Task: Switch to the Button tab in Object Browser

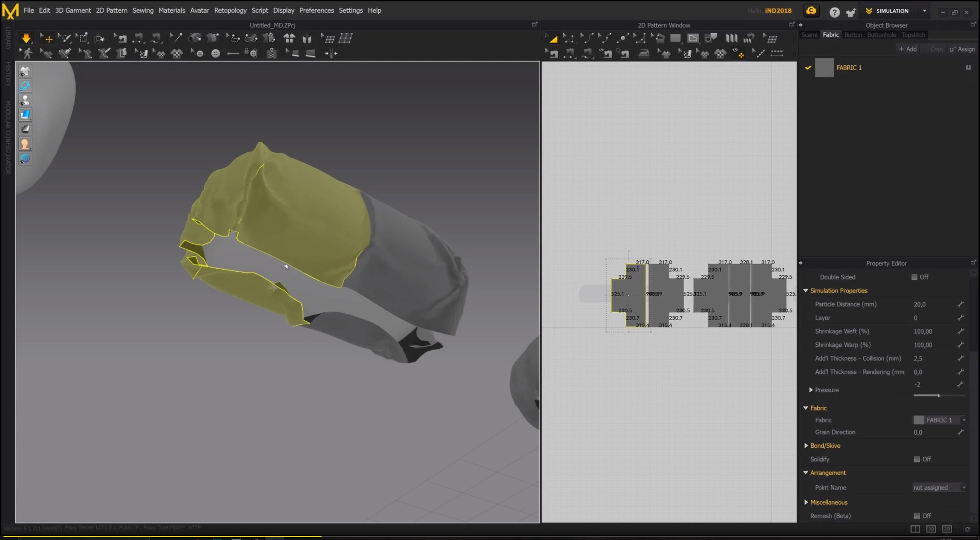Action: 853,35
